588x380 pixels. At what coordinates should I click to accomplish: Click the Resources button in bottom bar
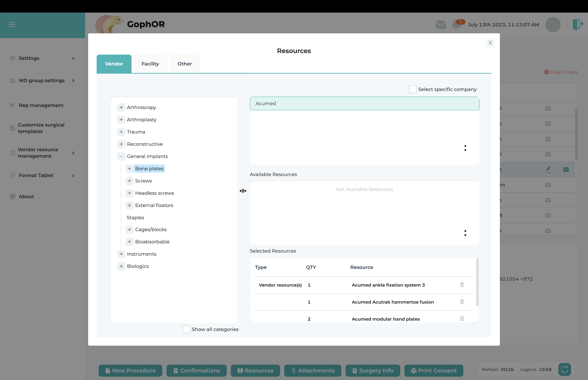[255, 370]
